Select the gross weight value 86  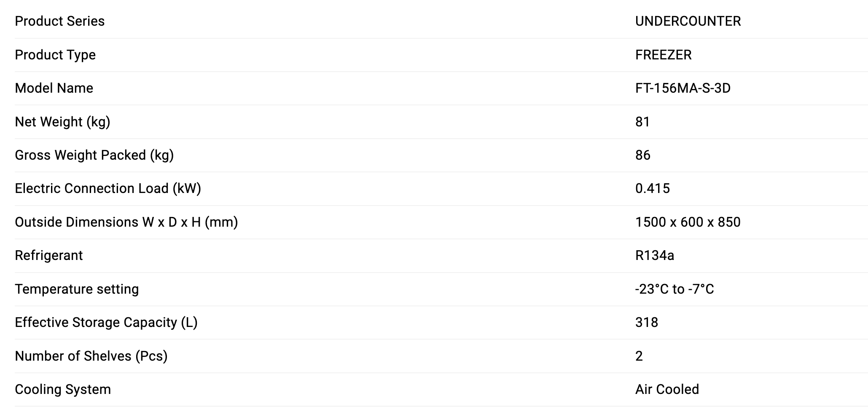click(642, 155)
